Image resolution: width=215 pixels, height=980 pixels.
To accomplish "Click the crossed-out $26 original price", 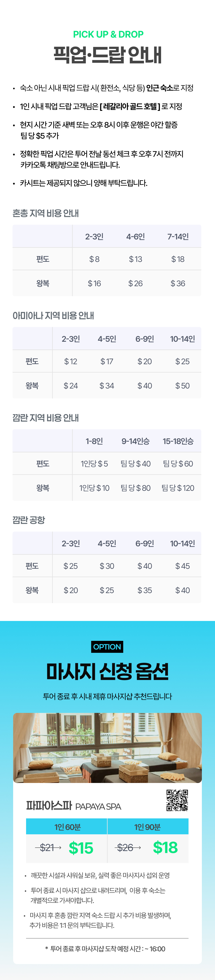I will click(x=125, y=848).
